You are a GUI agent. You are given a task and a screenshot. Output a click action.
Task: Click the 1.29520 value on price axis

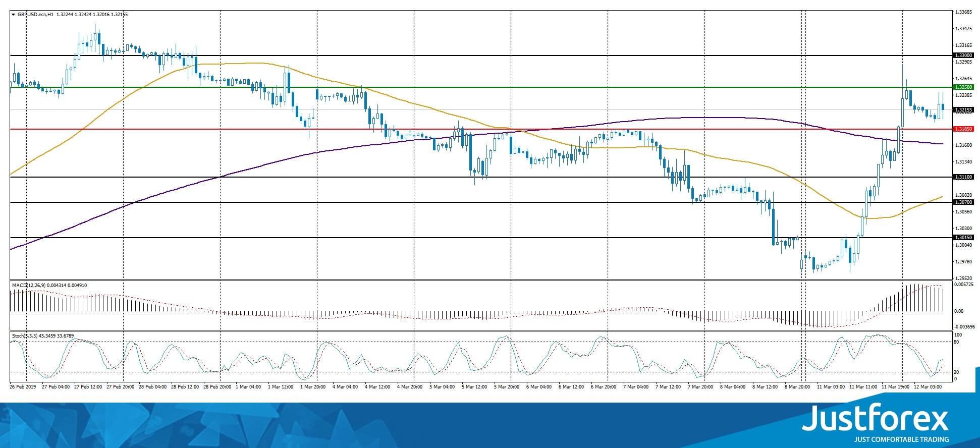point(964,278)
